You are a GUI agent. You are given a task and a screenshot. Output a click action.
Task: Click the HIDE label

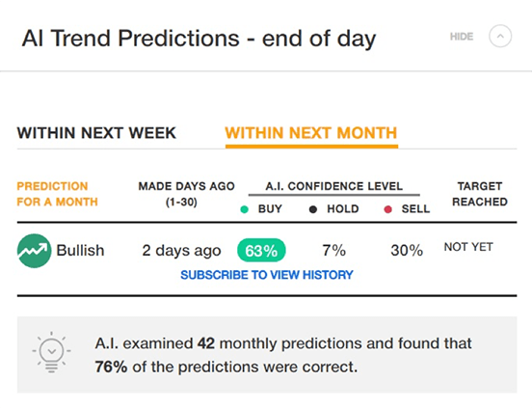(x=462, y=37)
